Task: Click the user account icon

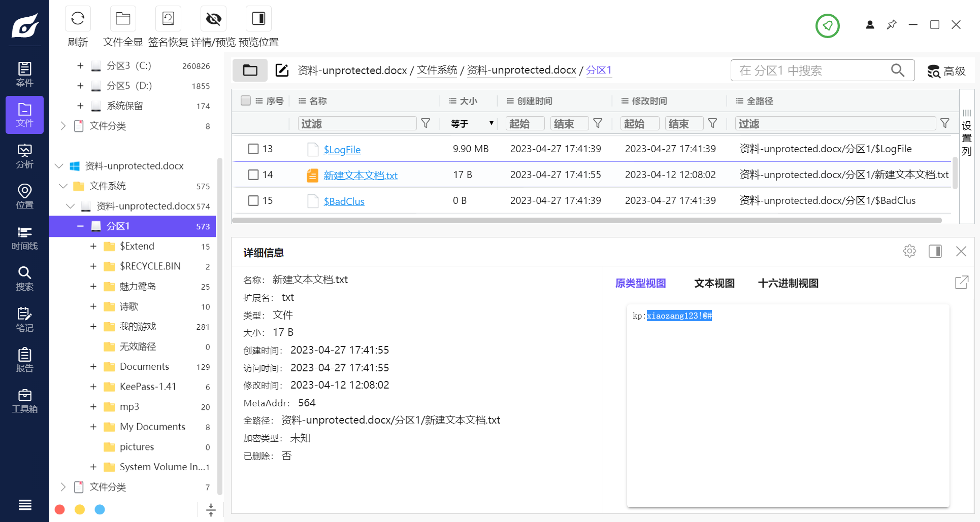Action: (x=870, y=24)
